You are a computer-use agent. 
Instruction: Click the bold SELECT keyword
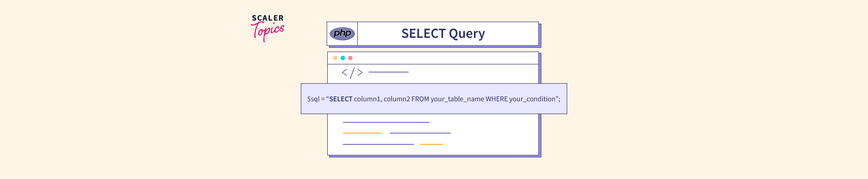click(x=341, y=99)
